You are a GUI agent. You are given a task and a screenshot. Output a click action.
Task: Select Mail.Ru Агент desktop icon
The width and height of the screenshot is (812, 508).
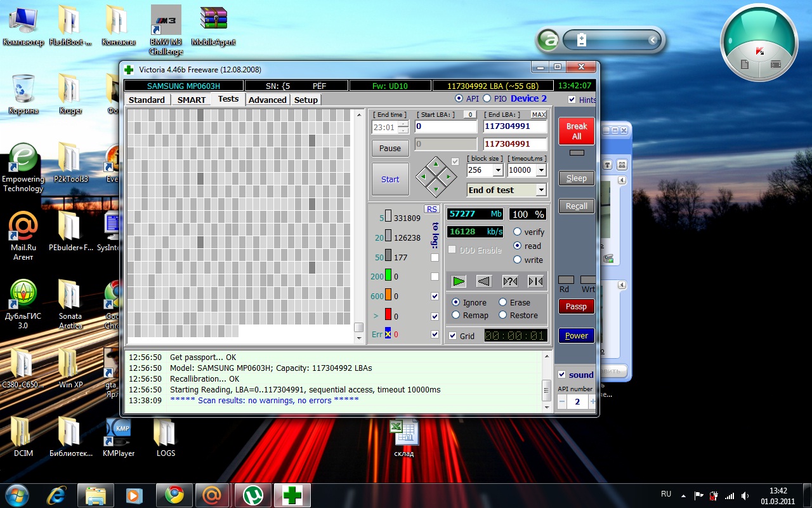click(x=23, y=236)
